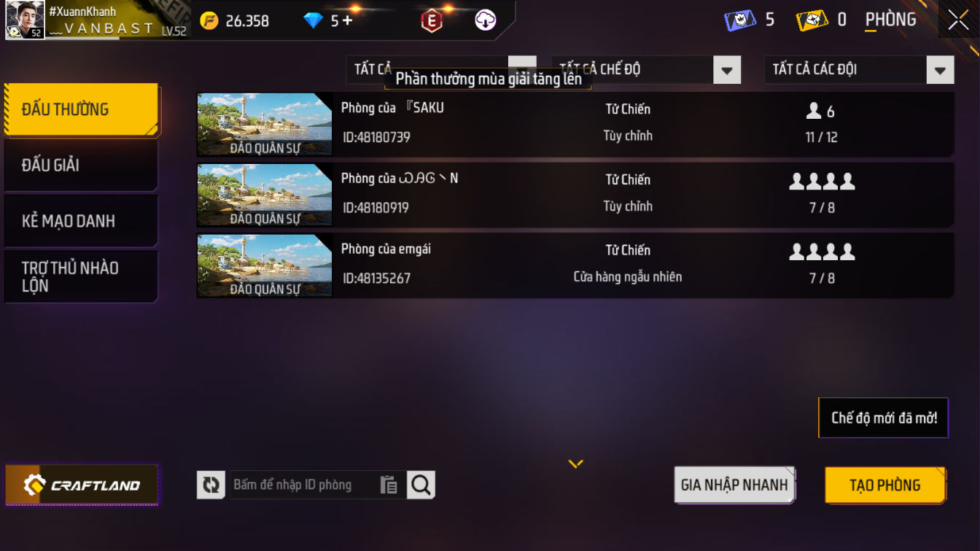The height and width of the screenshot is (551, 980).
Task: Switch to Kẻ Mạo Danh tab
Action: (81, 221)
